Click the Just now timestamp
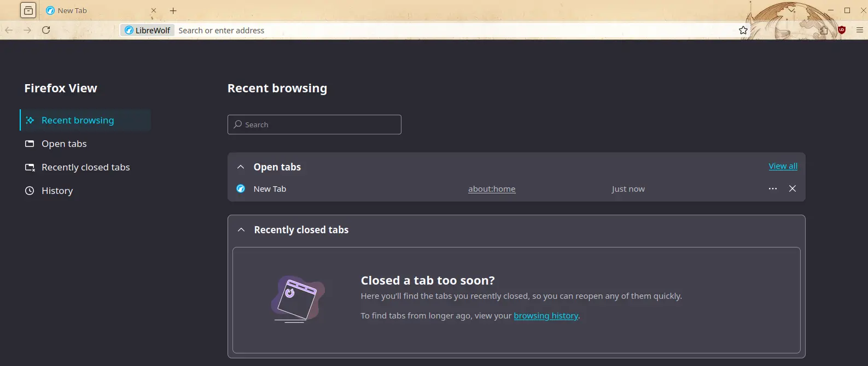The image size is (868, 366). coord(628,189)
